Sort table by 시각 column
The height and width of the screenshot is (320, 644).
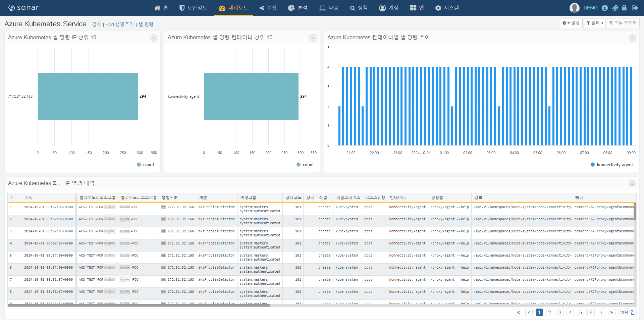(x=49, y=197)
